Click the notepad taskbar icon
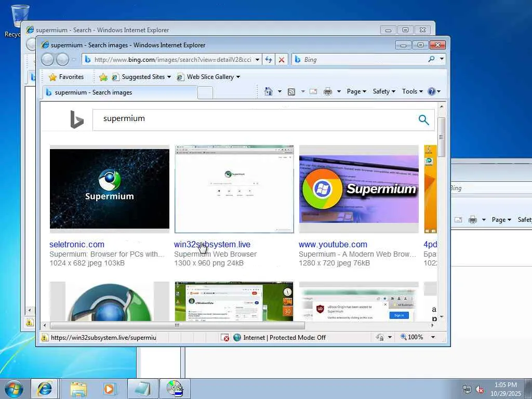532x399 pixels. (142, 389)
